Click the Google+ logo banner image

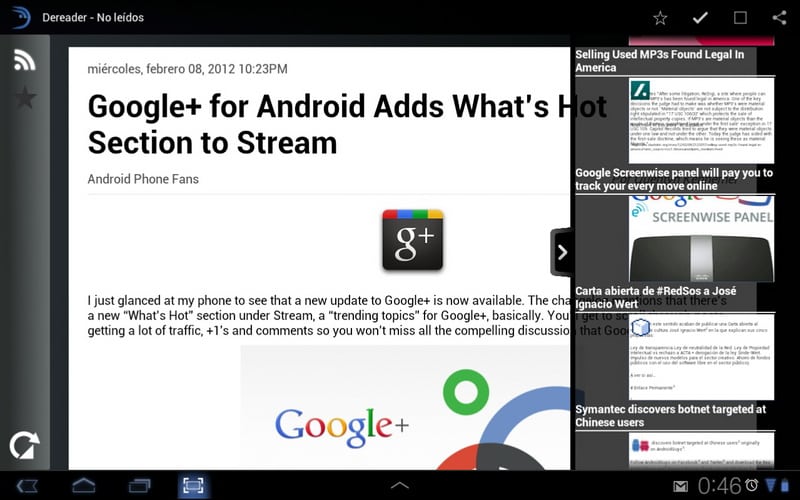point(405,407)
